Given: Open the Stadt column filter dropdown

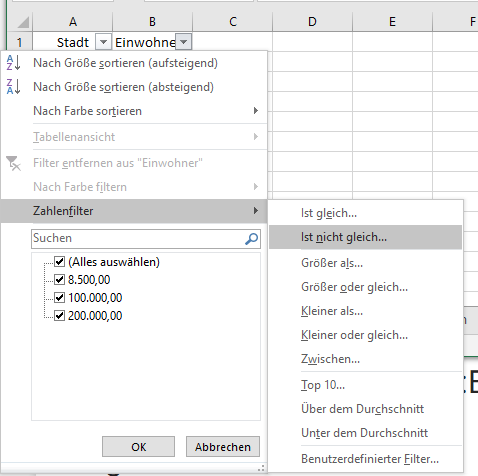Looking at the screenshot, I should pos(103,42).
